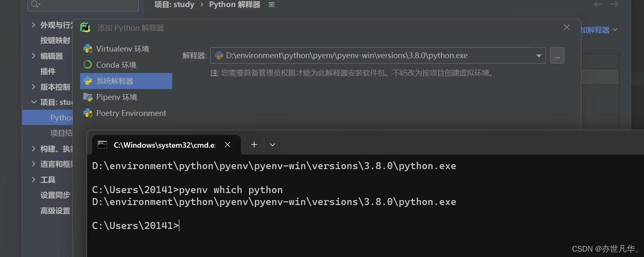Screen dimensions: 644x257
Task: Click the 添加 Python 解释器 dialog title
Action: (131, 28)
